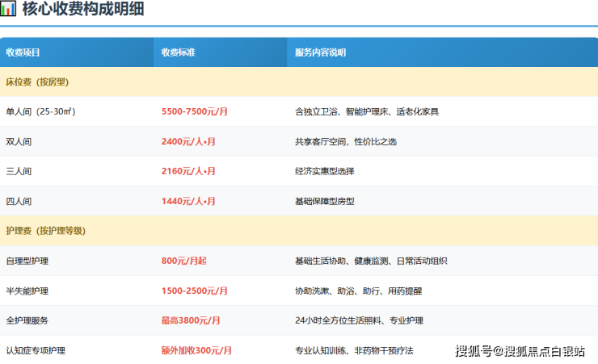Select the 核心收费构成明细 heading
This screenshot has width=598, height=364.
[83, 8]
